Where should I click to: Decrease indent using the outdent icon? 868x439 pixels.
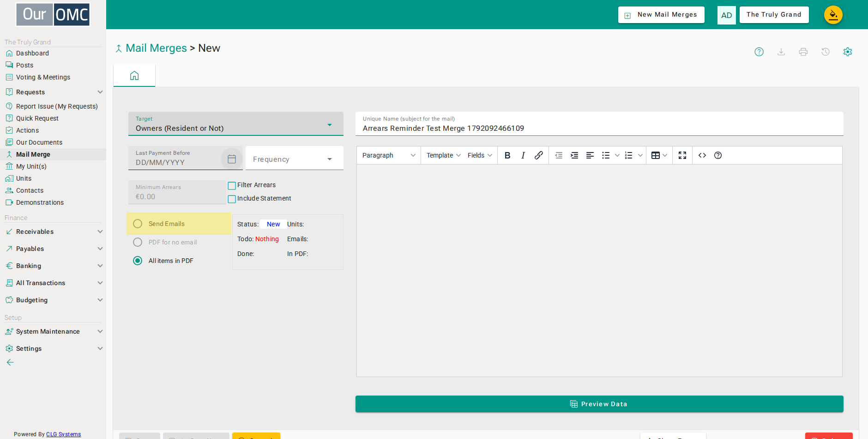[559, 155]
